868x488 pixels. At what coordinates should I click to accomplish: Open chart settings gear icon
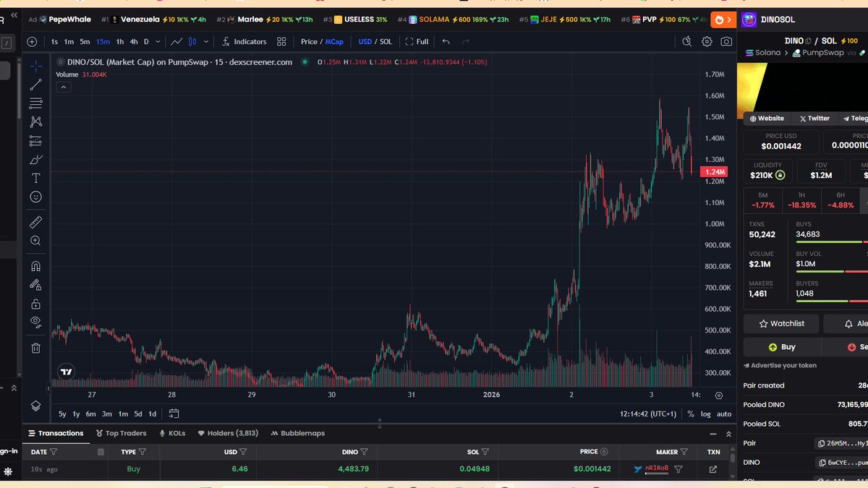pos(707,42)
